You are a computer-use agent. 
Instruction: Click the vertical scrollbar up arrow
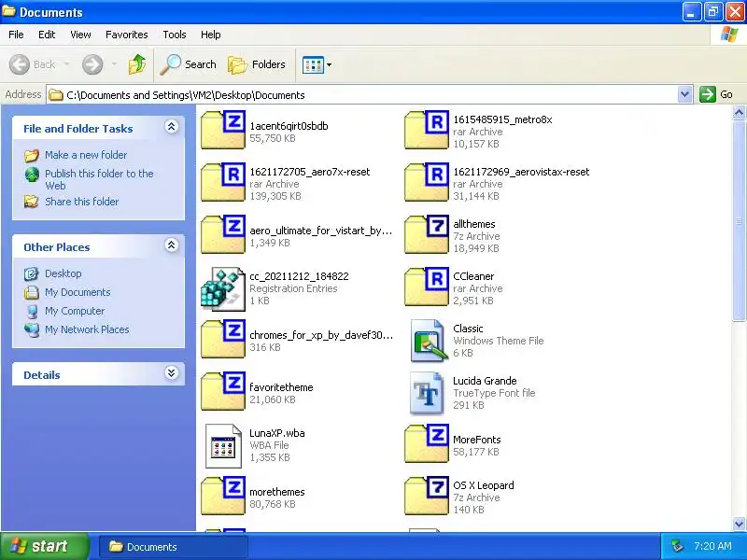739,112
